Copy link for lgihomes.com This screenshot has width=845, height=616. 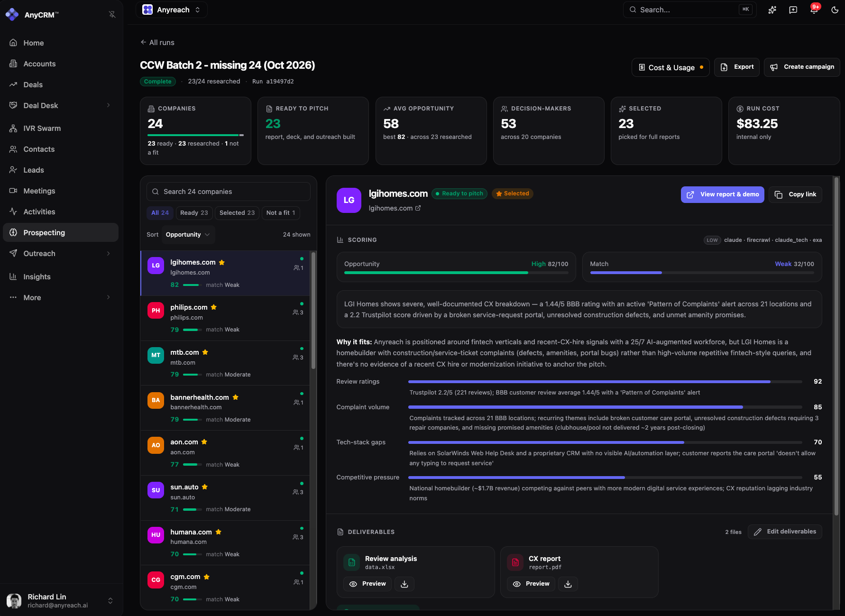[795, 194]
